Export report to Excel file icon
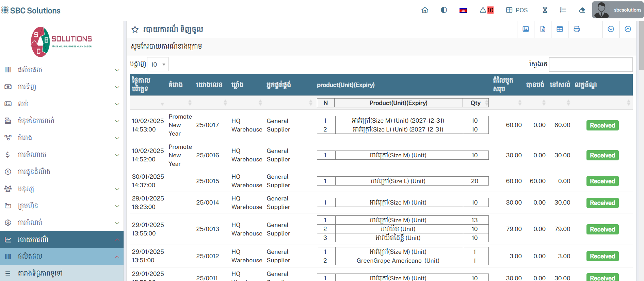Viewport: 644px width, 281px height. pyautogui.click(x=543, y=29)
